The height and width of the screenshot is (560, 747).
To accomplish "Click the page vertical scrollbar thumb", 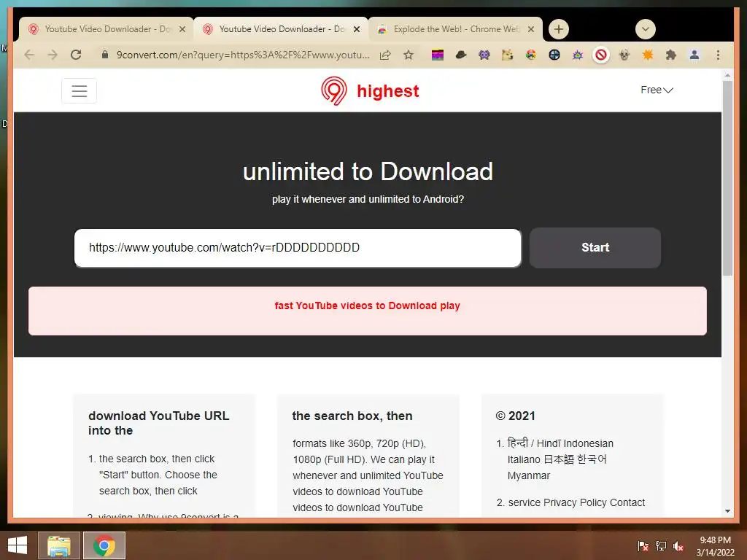I will (727, 179).
